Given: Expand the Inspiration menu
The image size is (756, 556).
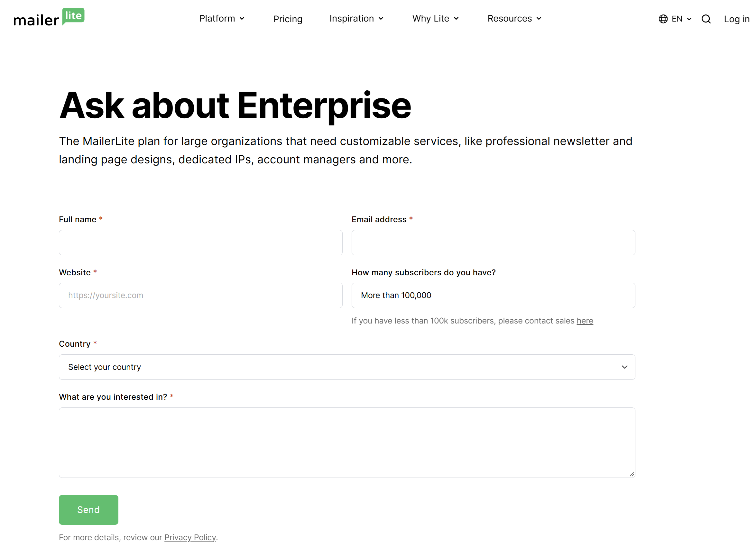Looking at the screenshot, I should coord(356,19).
